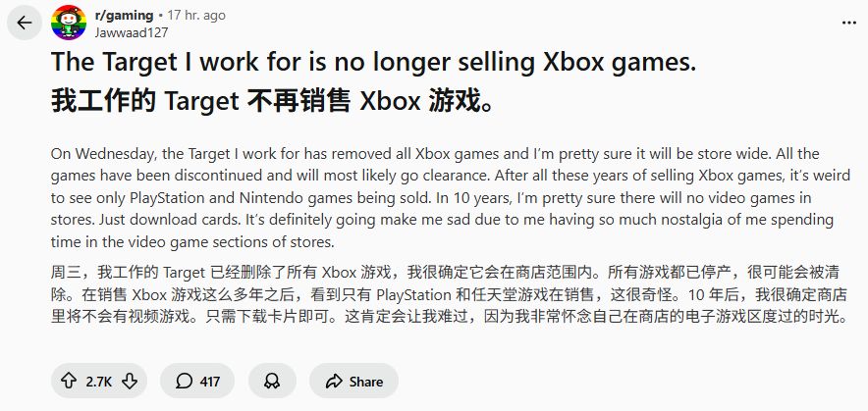868x411 pixels.
Task: Click the comment bubble icon
Action: (184, 381)
